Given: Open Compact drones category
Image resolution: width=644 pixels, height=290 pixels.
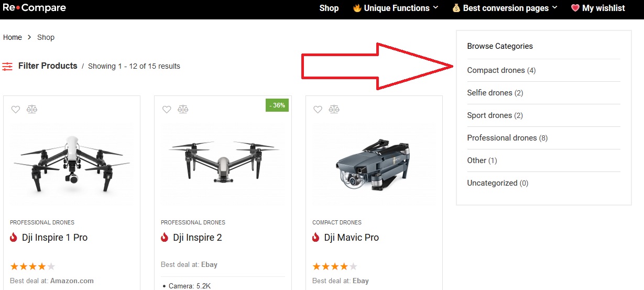Looking at the screenshot, I should click(x=496, y=70).
